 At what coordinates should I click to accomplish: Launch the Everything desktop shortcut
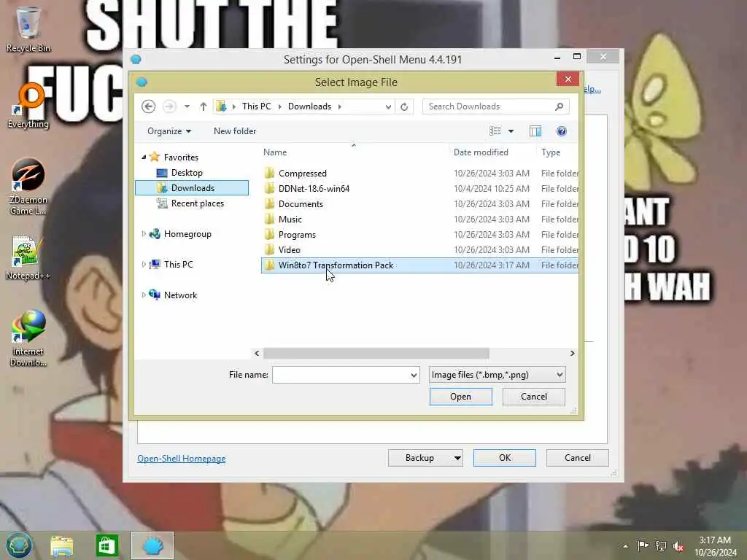pos(28,106)
